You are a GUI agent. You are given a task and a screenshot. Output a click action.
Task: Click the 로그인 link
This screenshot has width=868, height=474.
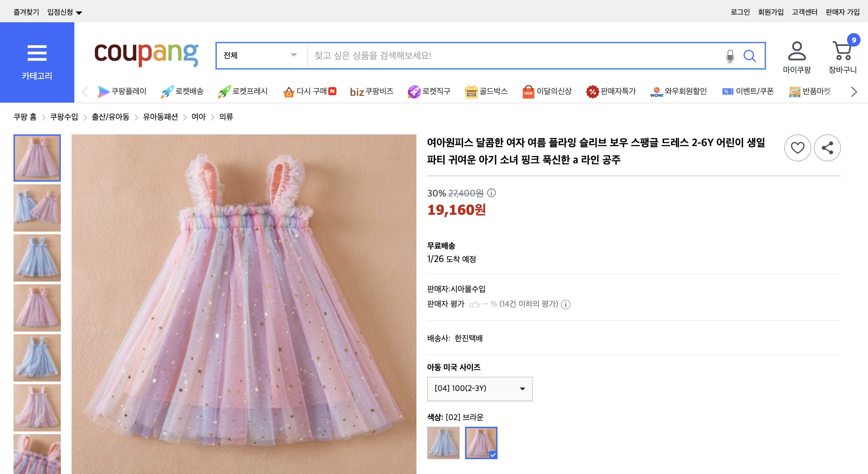740,11
